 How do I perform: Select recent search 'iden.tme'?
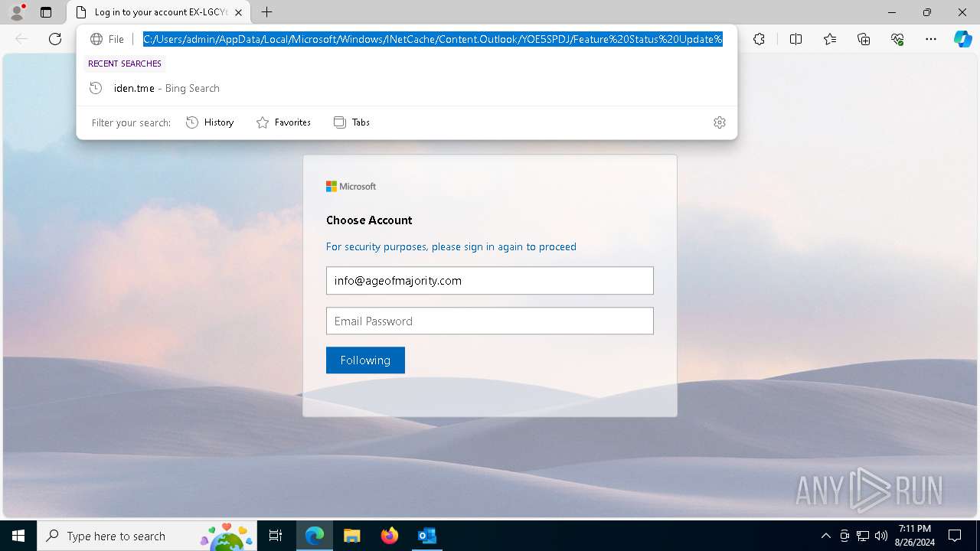click(x=407, y=88)
